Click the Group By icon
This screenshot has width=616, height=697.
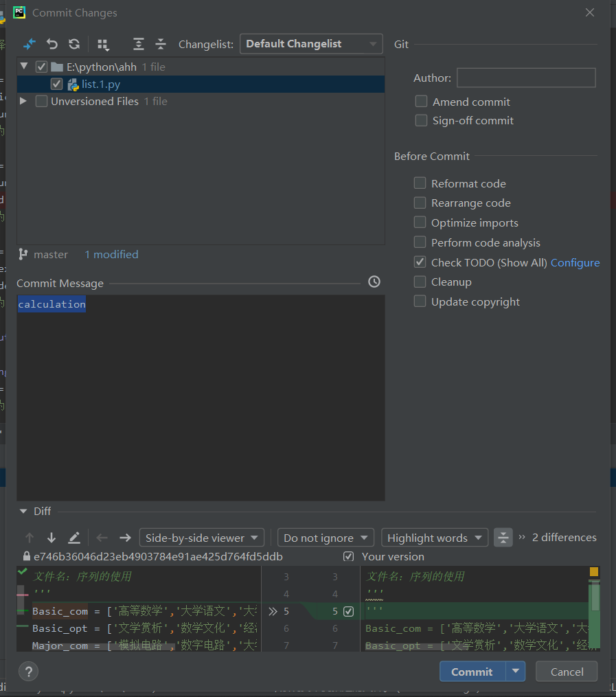coord(103,45)
